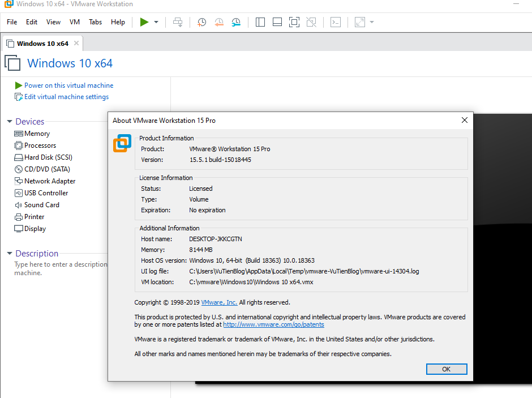Image resolution: width=532 pixels, height=398 pixels.
Task: Select the Network Adapter device
Action: [45, 181]
